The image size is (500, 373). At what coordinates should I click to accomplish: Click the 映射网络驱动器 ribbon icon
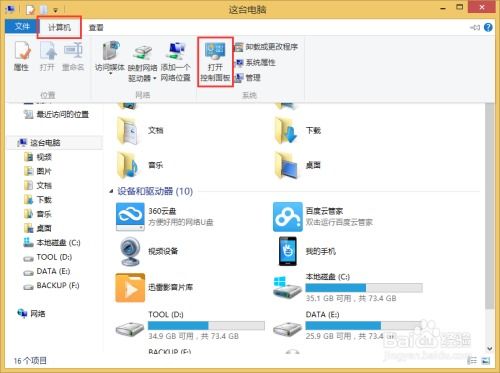(142, 53)
